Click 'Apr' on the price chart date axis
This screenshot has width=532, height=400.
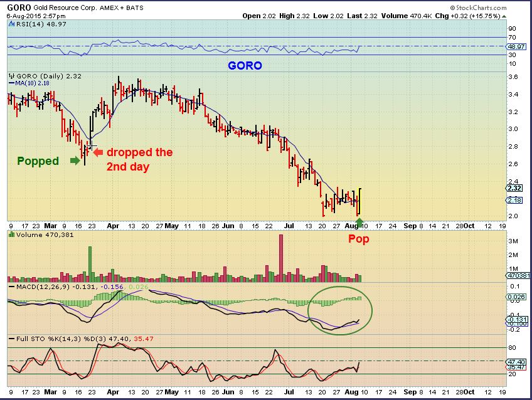(113, 226)
